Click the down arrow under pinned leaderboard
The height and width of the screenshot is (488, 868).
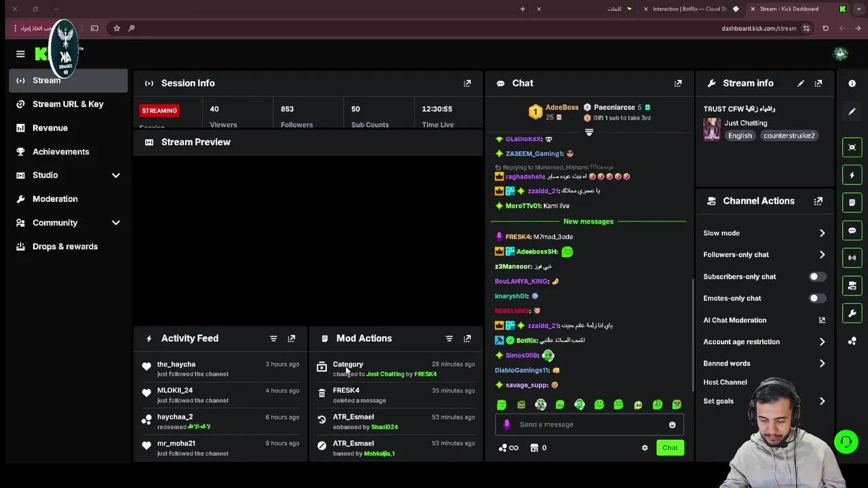click(589, 132)
